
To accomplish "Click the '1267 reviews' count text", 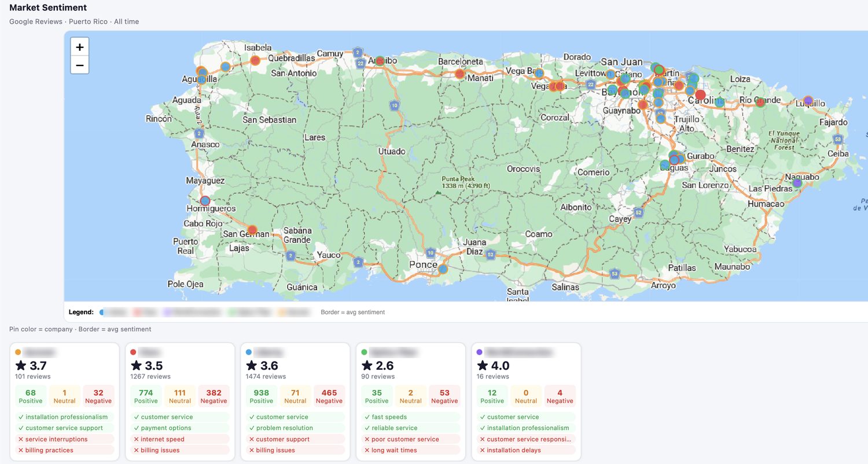I will click(x=150, y=377).
